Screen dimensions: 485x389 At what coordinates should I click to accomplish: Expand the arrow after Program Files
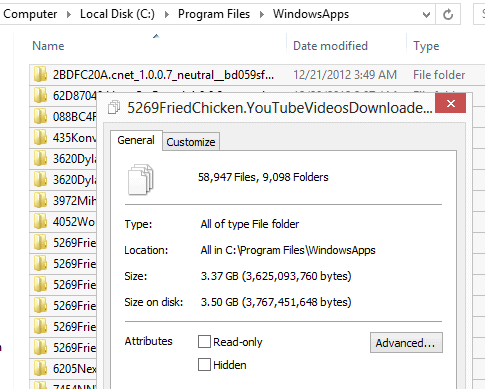tap(262, 14)
